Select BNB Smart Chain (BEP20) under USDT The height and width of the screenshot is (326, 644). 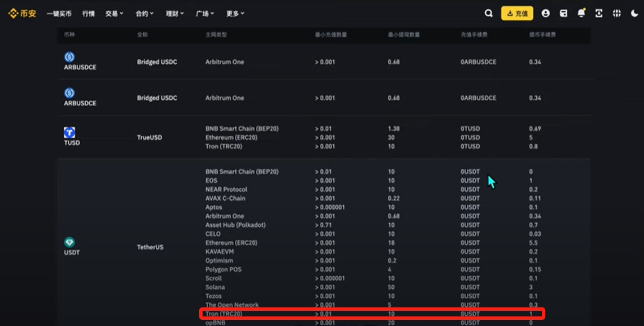click(x=242, y=171)
